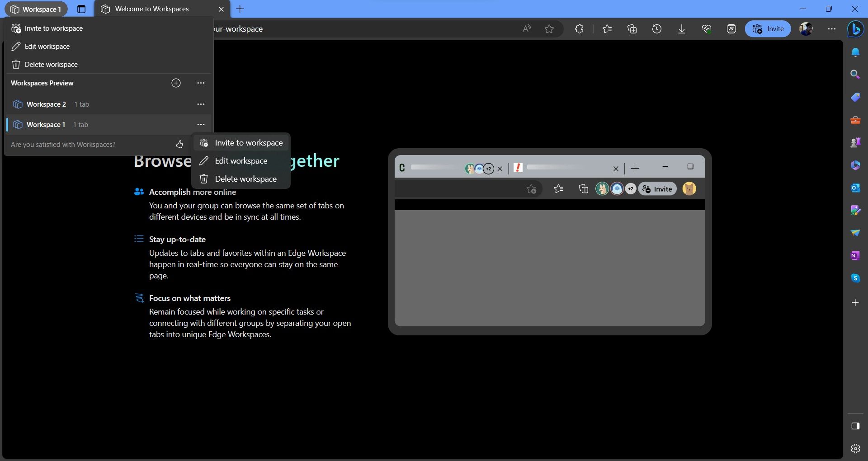Launch Math Solver from the toolbar

(731, 28)
